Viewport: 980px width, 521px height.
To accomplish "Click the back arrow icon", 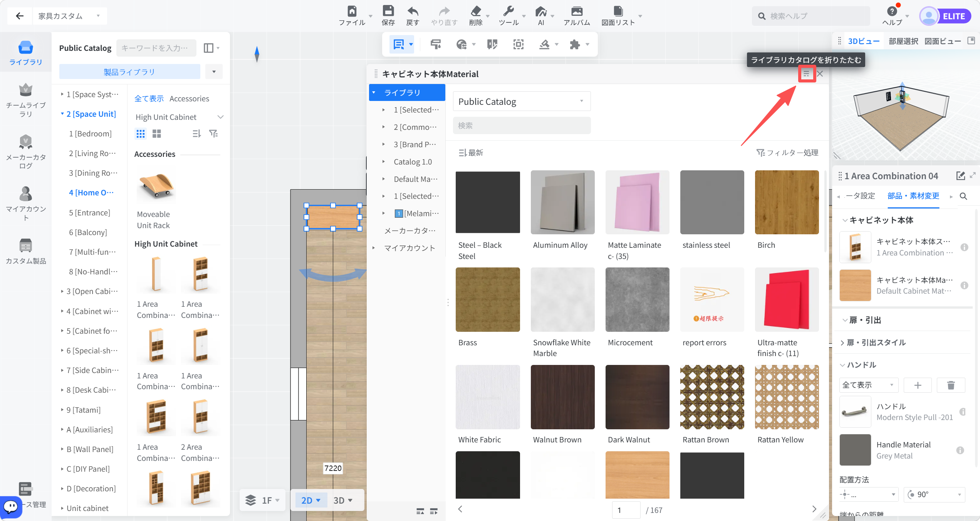I will click(x=20, y=16).
